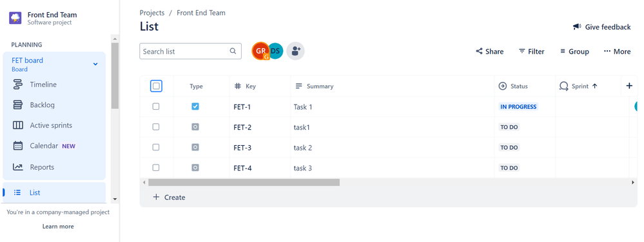Screen dimensions: 644x242
Task: Change the IN PROGRESS status of FET-1
Action: click(x=518, y=106)
